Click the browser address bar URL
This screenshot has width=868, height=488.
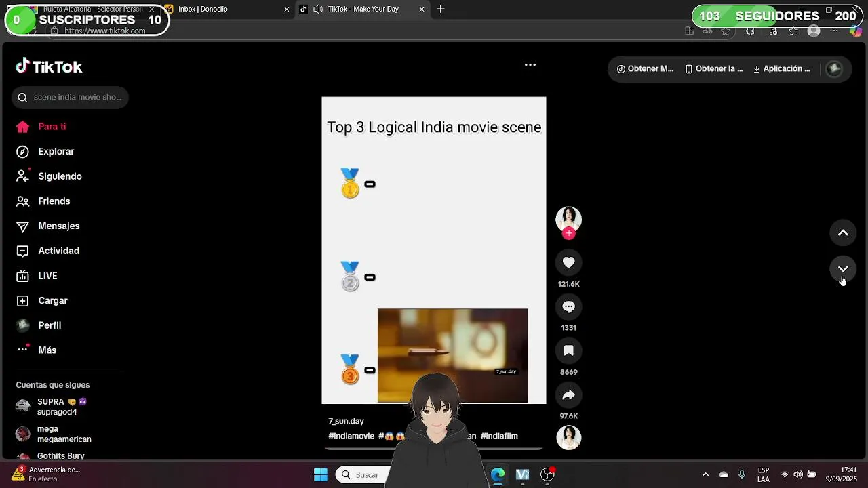coord(104,30)
